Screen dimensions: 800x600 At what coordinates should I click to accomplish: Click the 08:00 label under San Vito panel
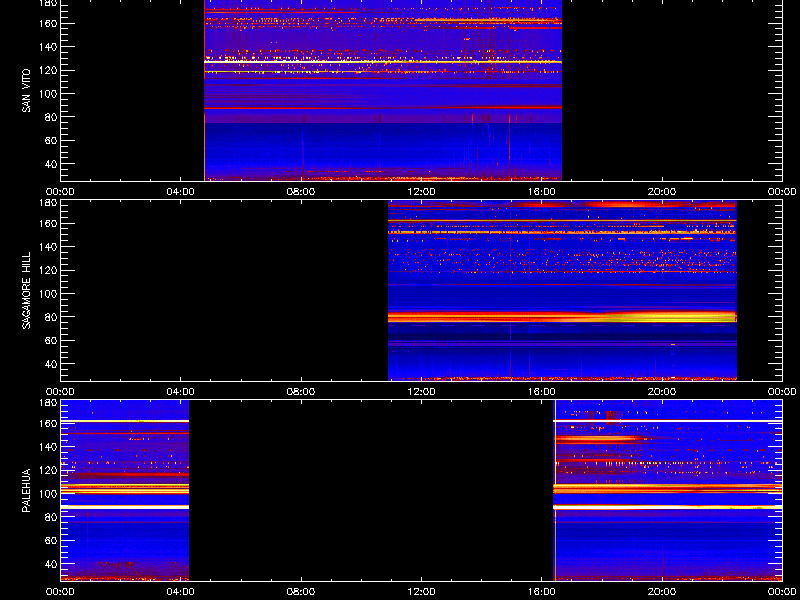pos(301,192)
